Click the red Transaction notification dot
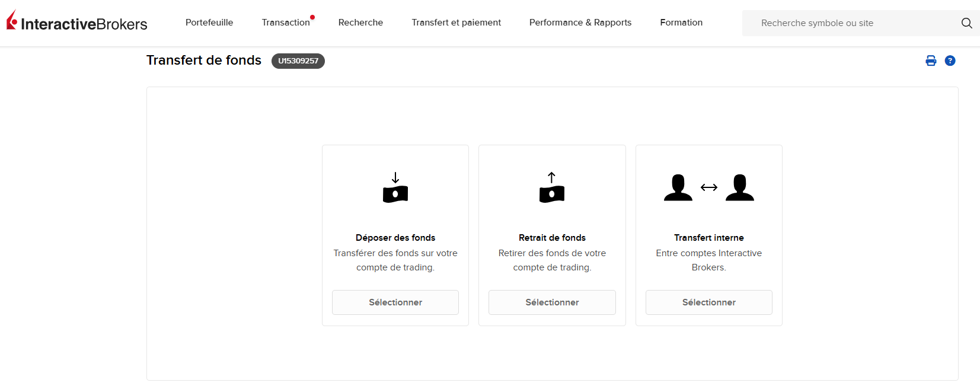Screen dimensions: 980x389 click(312, 17)
